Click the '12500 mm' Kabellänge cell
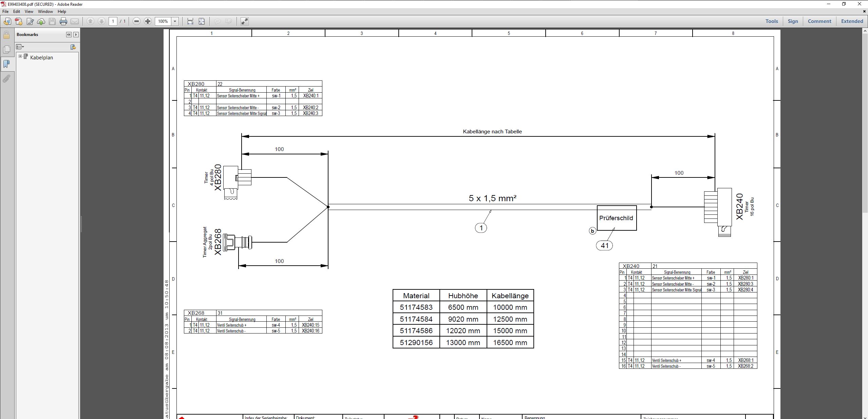The width and height of the screenshot is (868, 419). click(x=510, y=319)
